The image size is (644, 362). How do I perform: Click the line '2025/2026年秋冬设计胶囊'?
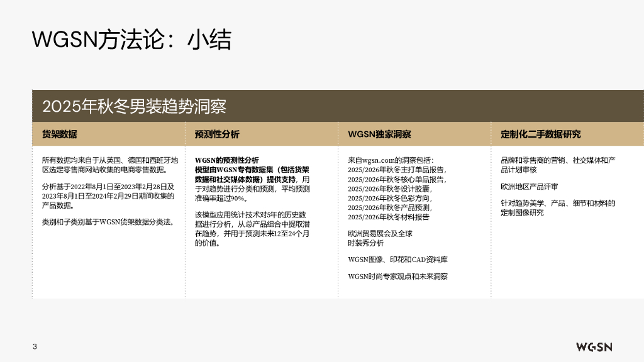pos(390,189)
